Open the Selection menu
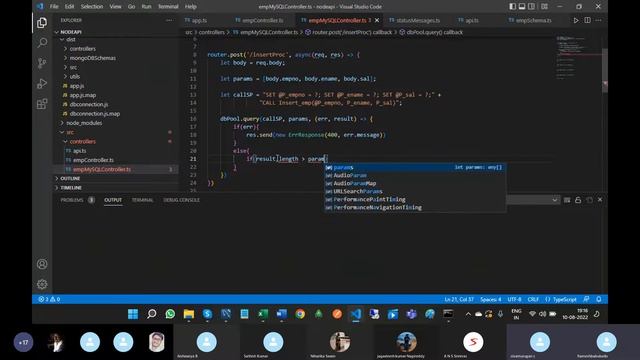Image resolution: width=640 pixels, height=360 pixels. pyautogui.click(x=92, y=7)
